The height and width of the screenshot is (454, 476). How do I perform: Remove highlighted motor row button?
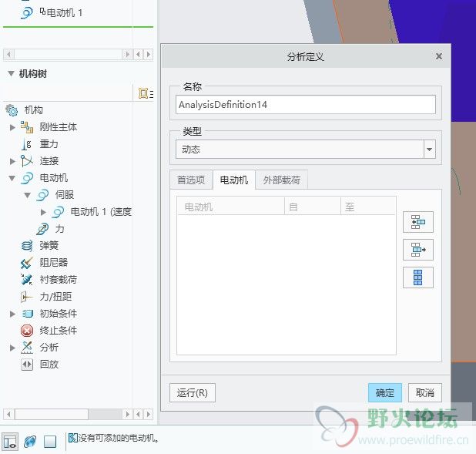pyautogui.click(x=418, y=250)
